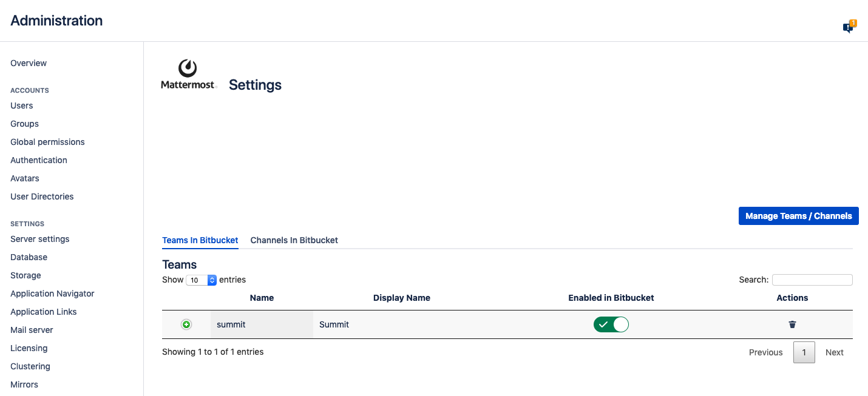
Task: Disable summit team Enabled in Bitbucket toggle
Action: tap(611, 324)
